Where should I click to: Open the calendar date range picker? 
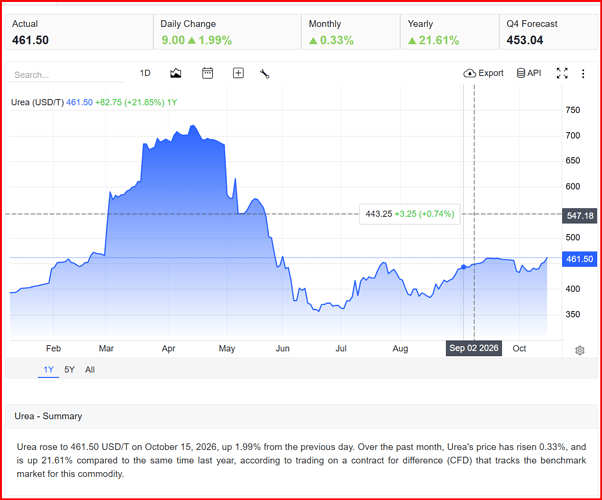tap(207, 73)
